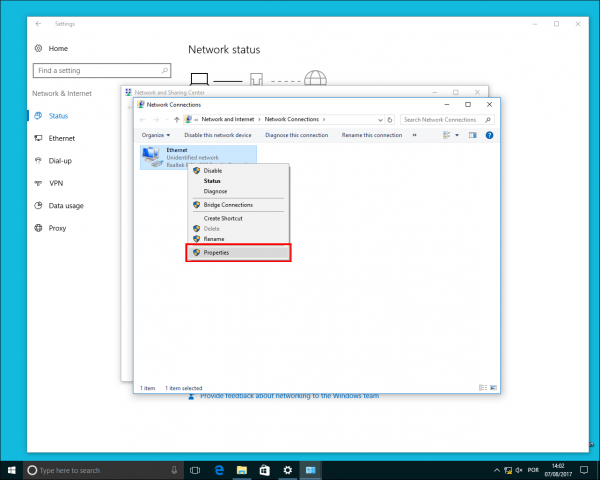The width and height of the screenshot is (600, 480).
Task: Open VPN settings page
Action: [x=55, y=183]
